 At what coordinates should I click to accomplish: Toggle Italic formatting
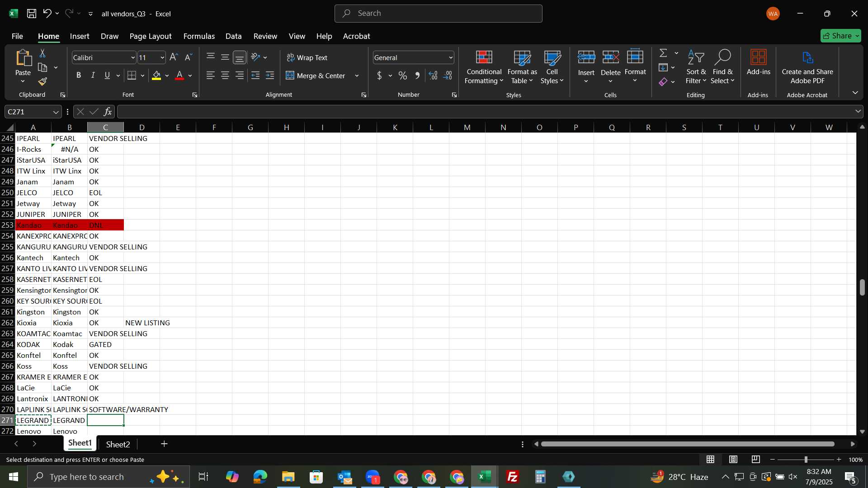tap(93, 75)
